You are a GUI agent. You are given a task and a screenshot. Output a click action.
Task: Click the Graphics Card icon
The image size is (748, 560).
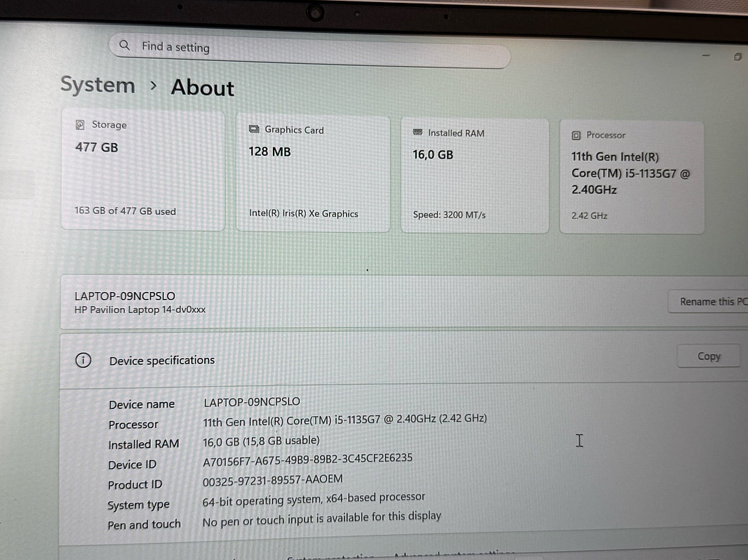(x=254, y=130)
